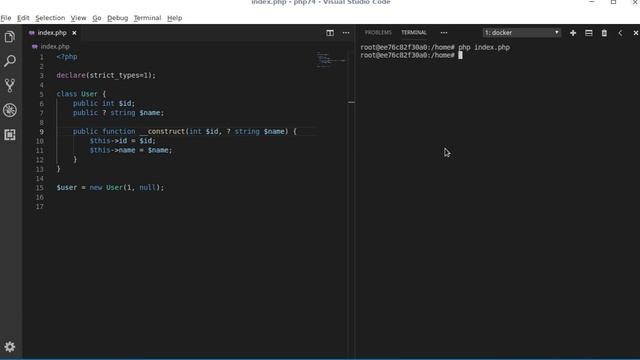Image resolution: width=640 pixels, height=360 pixels.
Task: Split the editor to the right
Action: click(330, 33)
